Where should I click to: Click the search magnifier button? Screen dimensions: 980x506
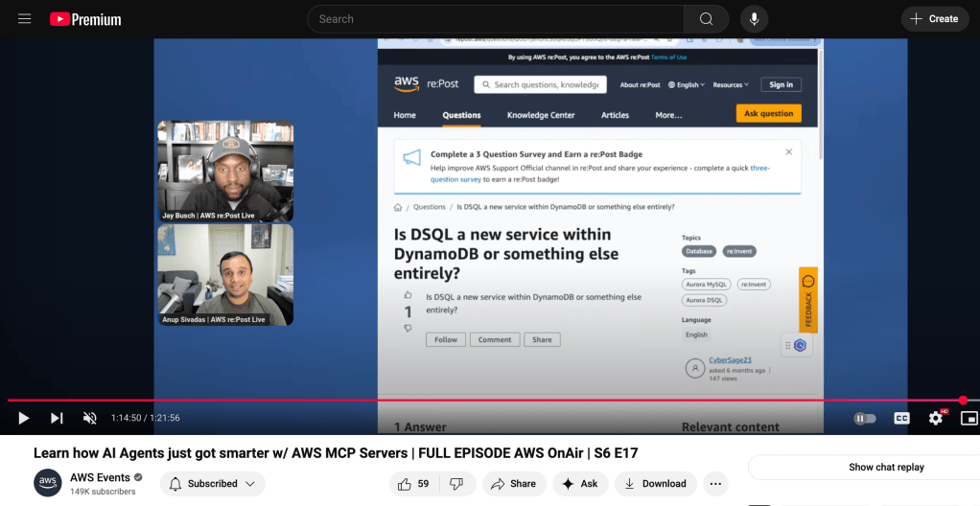706,19
